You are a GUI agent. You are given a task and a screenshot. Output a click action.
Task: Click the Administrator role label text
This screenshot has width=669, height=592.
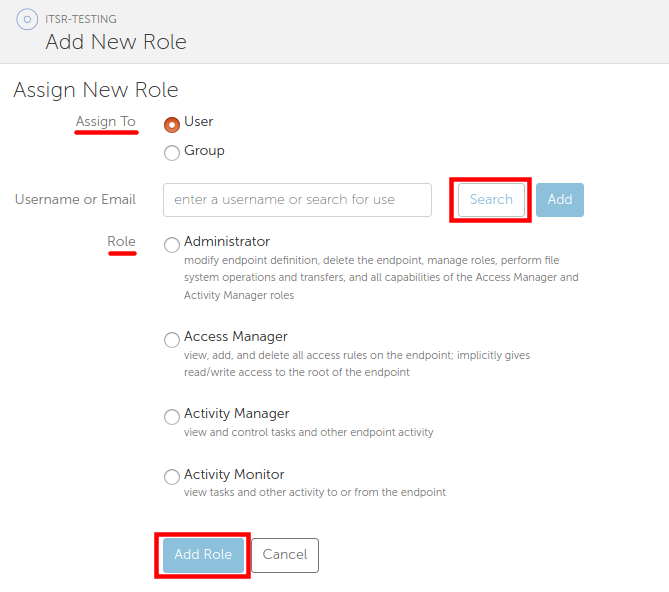[x=227, y=241]
